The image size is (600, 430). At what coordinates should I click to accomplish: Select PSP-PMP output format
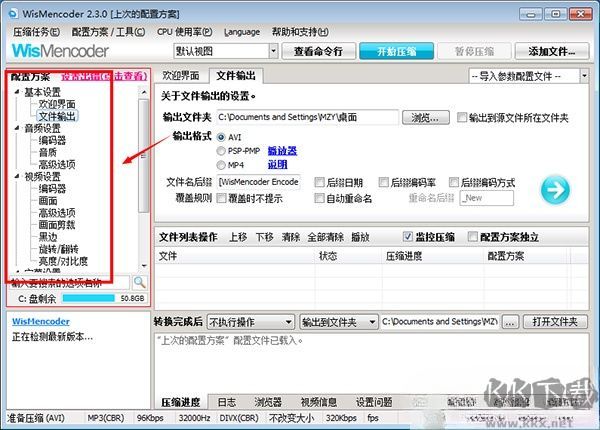(221, 151)
